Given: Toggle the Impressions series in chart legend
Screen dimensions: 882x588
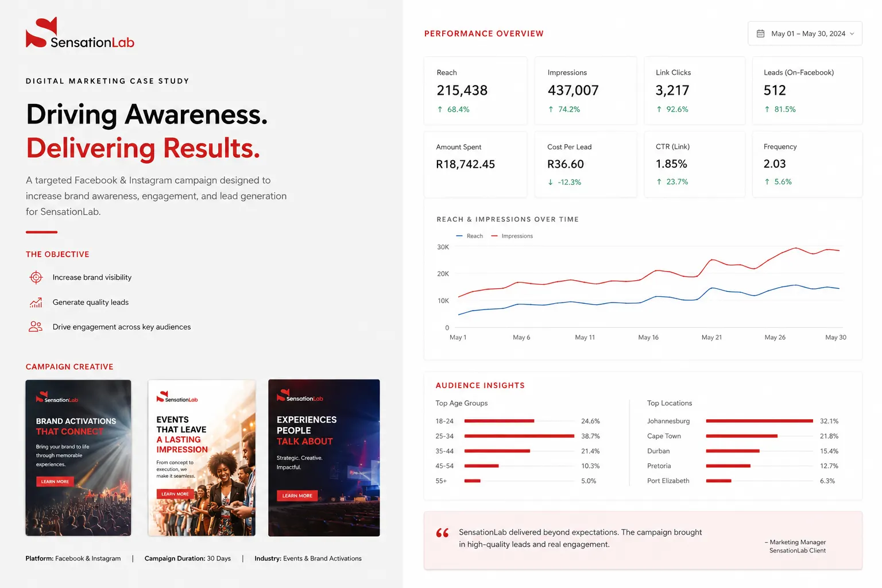Looking at the screenshot, I should pos(512,236).
